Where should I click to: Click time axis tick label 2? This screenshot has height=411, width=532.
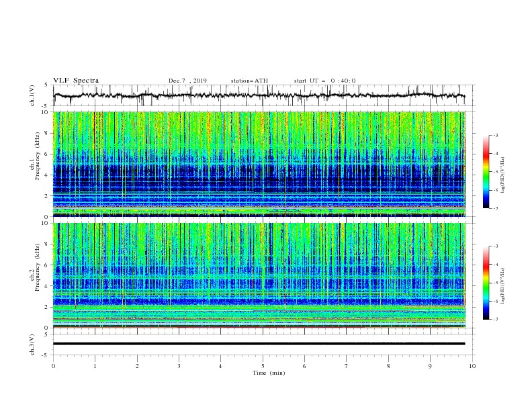137,366
